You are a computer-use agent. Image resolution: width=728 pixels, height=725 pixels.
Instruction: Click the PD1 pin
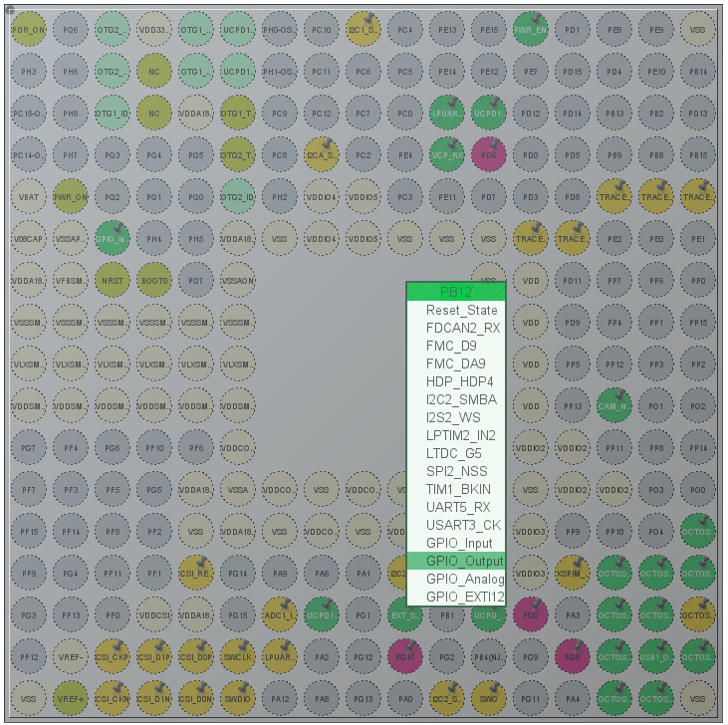pyautogui.click(x=573, y=30)
